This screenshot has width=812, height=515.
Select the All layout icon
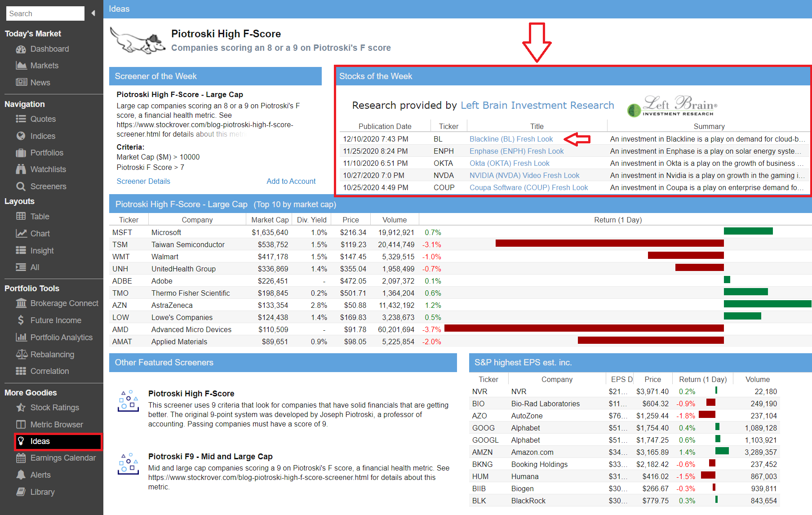pos(21,267)
